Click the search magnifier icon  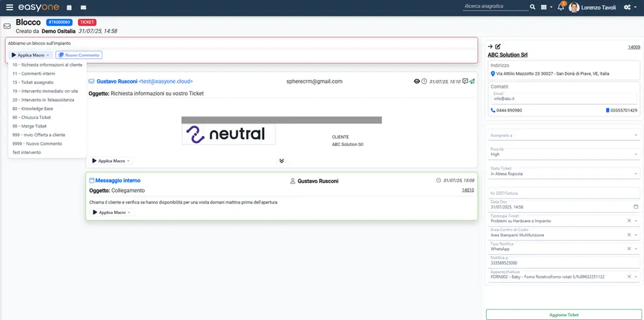(x=532, y=7)
